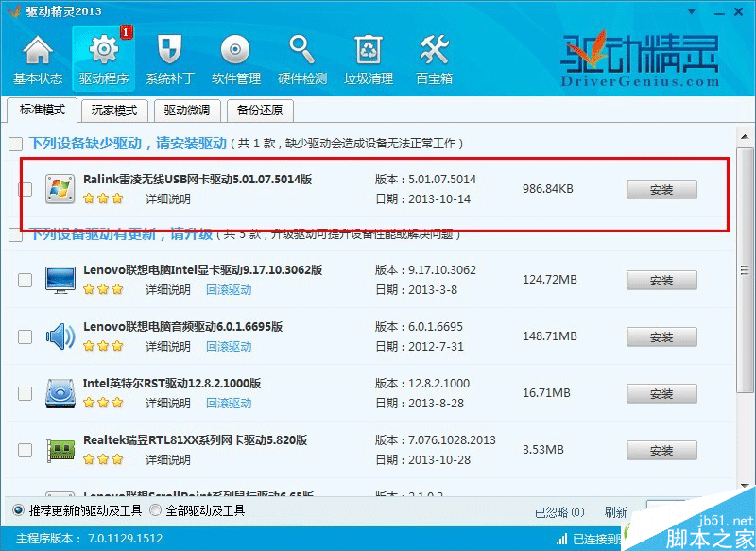Check the Lenovo audio driver checkbox

pos(26,336)
